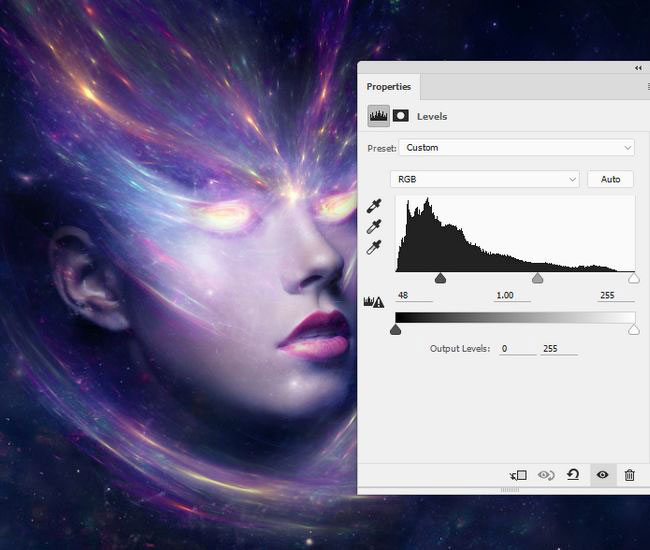
Task: Edit Output Levels black value 0
Action: tap(518, 349)
